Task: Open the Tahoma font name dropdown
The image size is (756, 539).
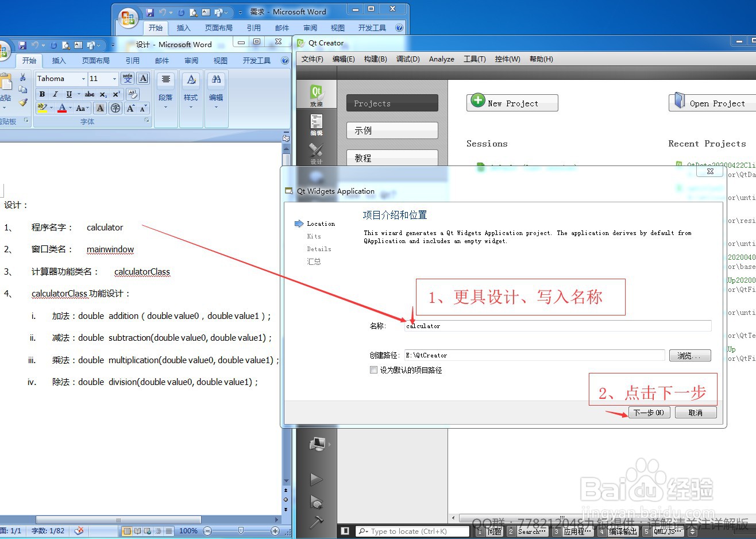Action: coord(83,79)
